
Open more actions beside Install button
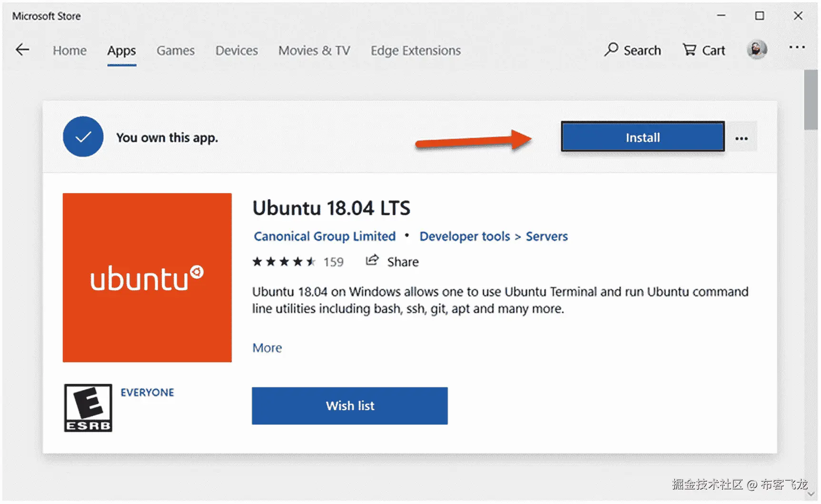[x=742, y=138]
